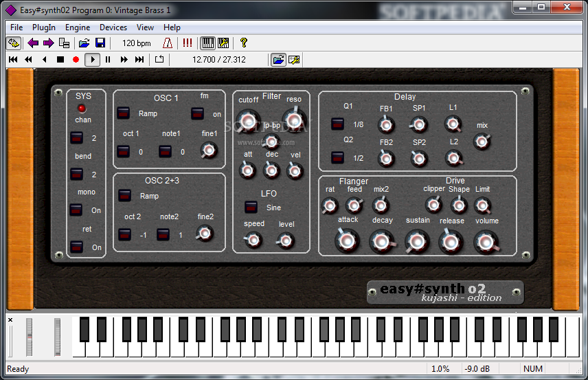Open the File menu
Screen dimensions: 588x380
16,27
